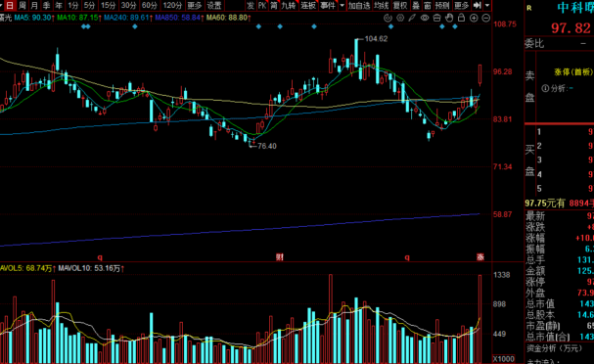Toggle the 九转 indicator
The width and height of the screenshot is (594, 364).
289,5
